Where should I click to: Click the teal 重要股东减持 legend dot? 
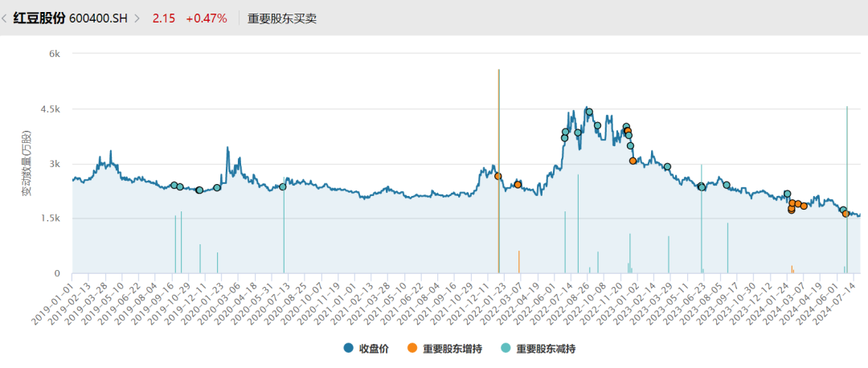click(506, 349)
